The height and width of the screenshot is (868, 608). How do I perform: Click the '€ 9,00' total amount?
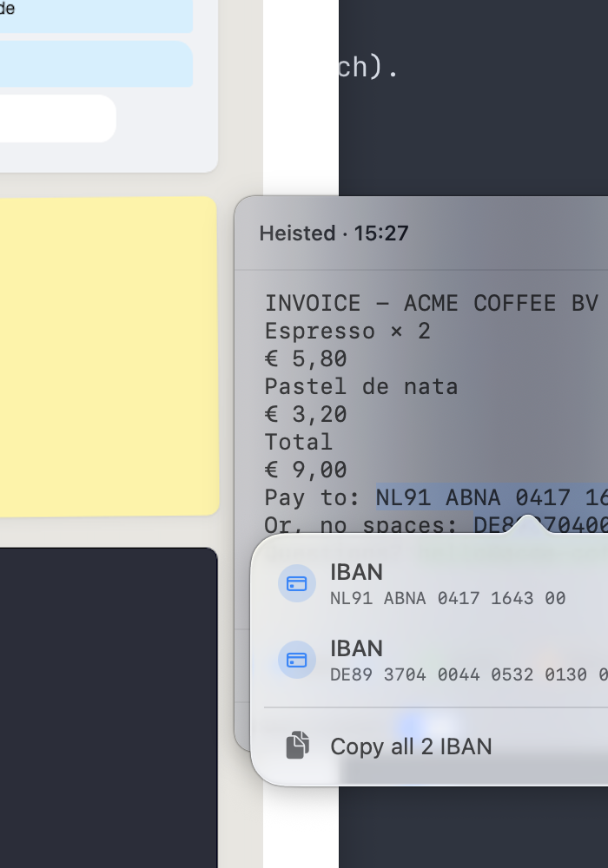(x=306, y=470)
